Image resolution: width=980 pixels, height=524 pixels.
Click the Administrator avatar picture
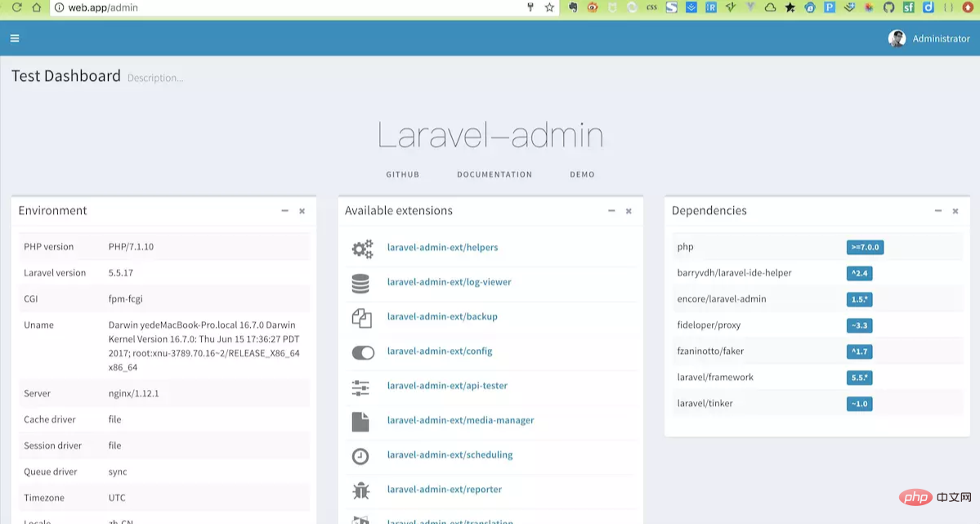(x=897, y=38)
